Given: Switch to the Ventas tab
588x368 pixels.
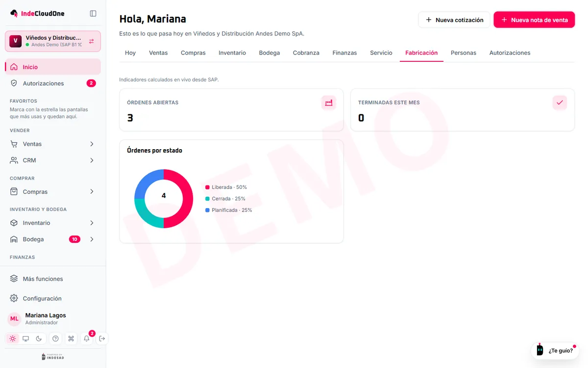Looking at the screenshot, I should [158, 53].
